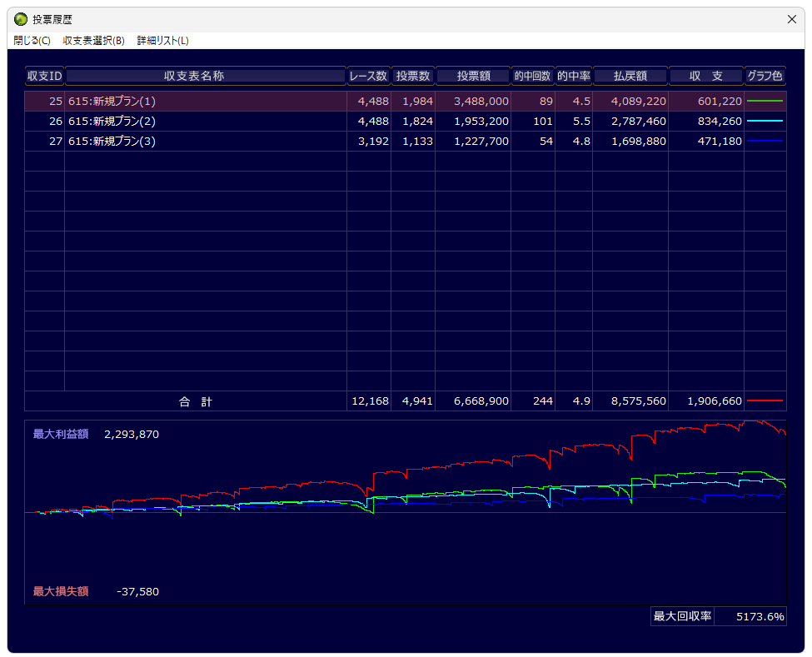Image resolution: width=812 pixels, height=657 pixels.
Task: Click the グラフ色 column header
Action: (x=765, y=76)
